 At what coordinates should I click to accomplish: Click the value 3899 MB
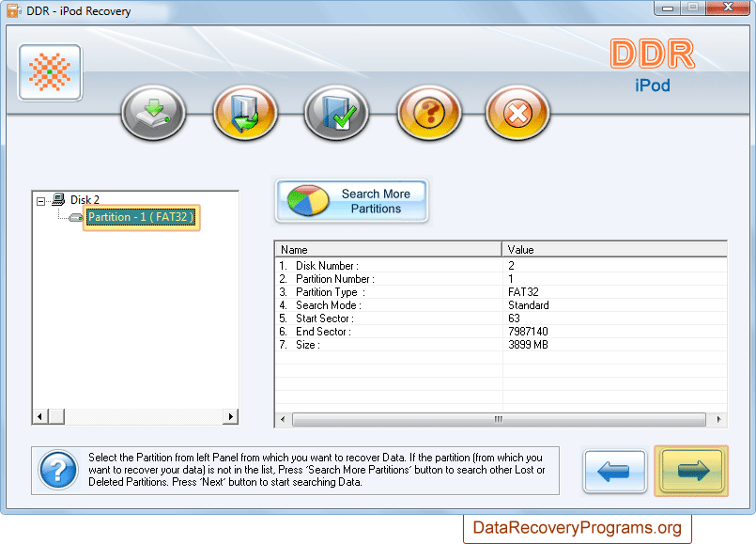pos(528,344)
